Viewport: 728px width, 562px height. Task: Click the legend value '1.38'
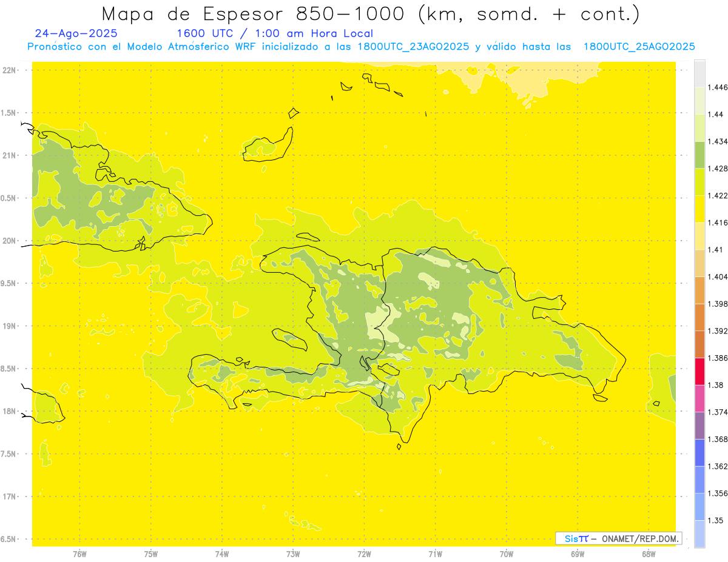point(716,385)
